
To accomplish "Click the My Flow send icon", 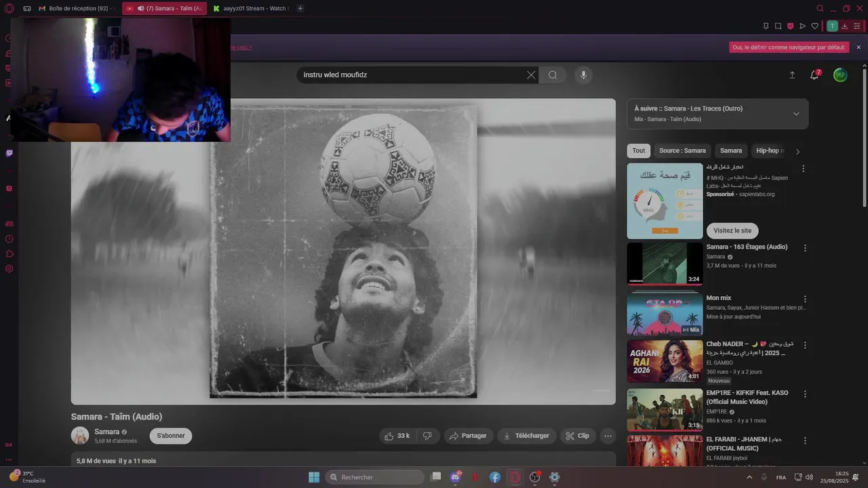I will [x=802, y=26].
